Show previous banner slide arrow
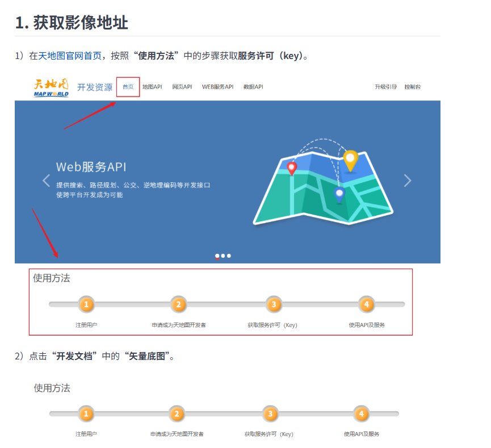Screen dimensions: 491x448 click(47, 181)
